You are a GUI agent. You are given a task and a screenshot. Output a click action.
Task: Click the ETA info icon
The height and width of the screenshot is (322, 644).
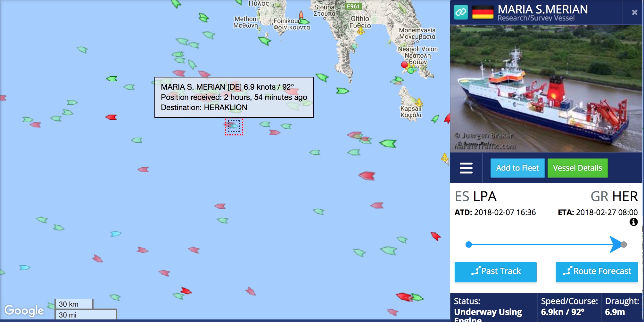click(x=633, y=222)
